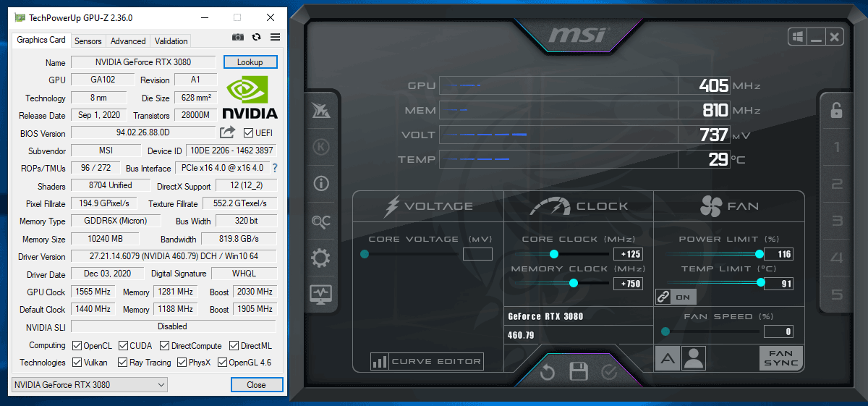868x406 pixels.
Task: Click the power limit 116 value field
Action: point(779,254)
